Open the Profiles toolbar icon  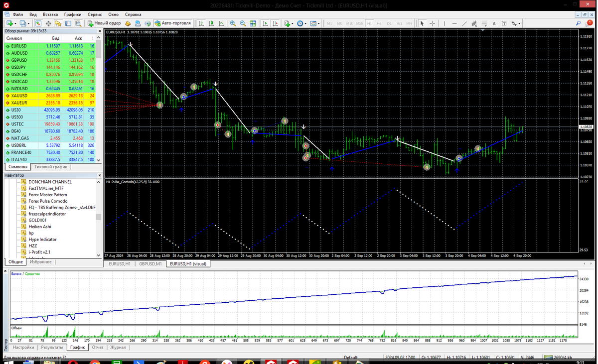point(23,23)
